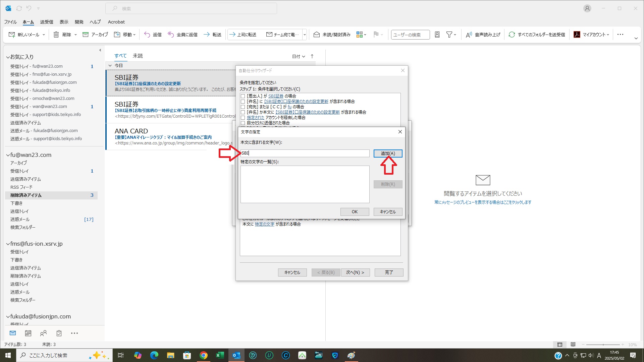This screenshot has width=644, height=362.
Task: Open the ヘルプ ribbon tab
Action: pos(95,22)
